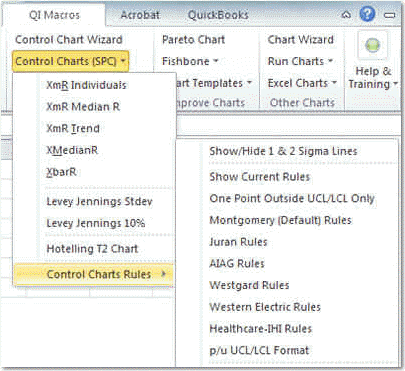405x371 pixels.
Task: Click the Help & Training green icon
Action: (x=373, y=45)
